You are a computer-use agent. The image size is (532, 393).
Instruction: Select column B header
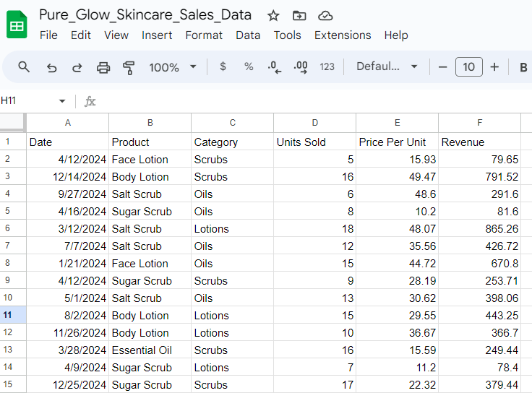click(x=150, y=123)
